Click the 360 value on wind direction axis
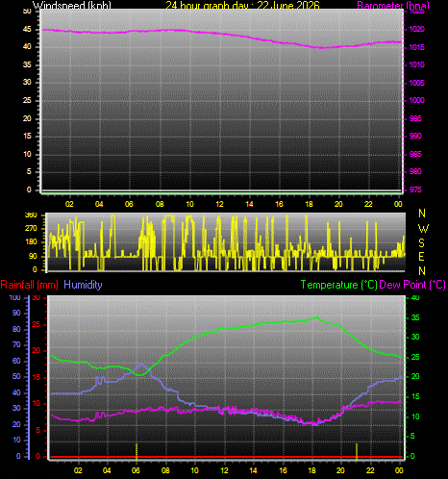 (x=31, y=214)
